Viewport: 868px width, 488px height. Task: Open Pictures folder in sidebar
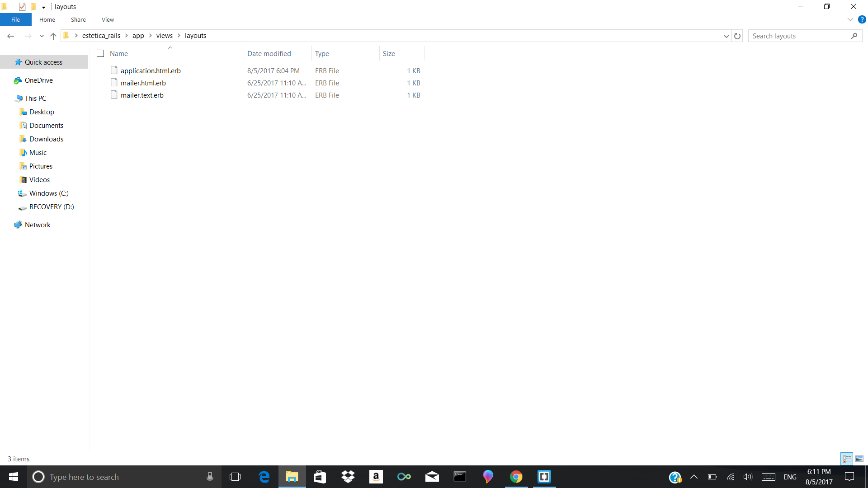41,166
